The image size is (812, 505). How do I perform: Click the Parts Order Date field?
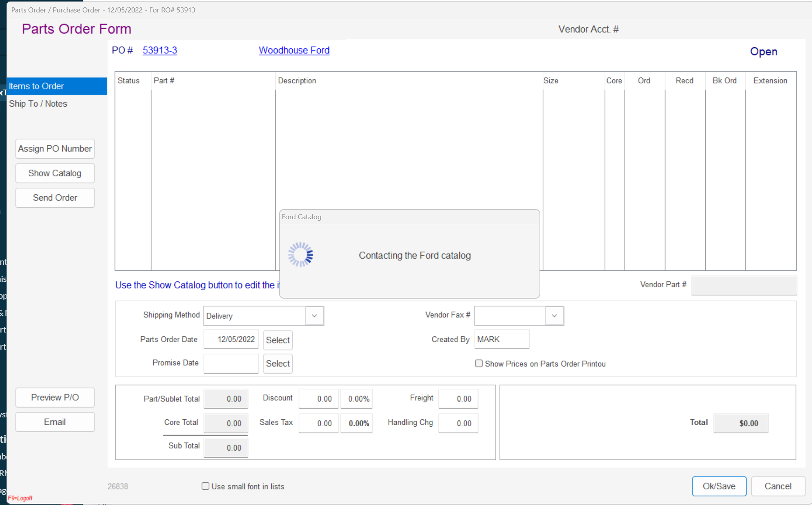231,340
